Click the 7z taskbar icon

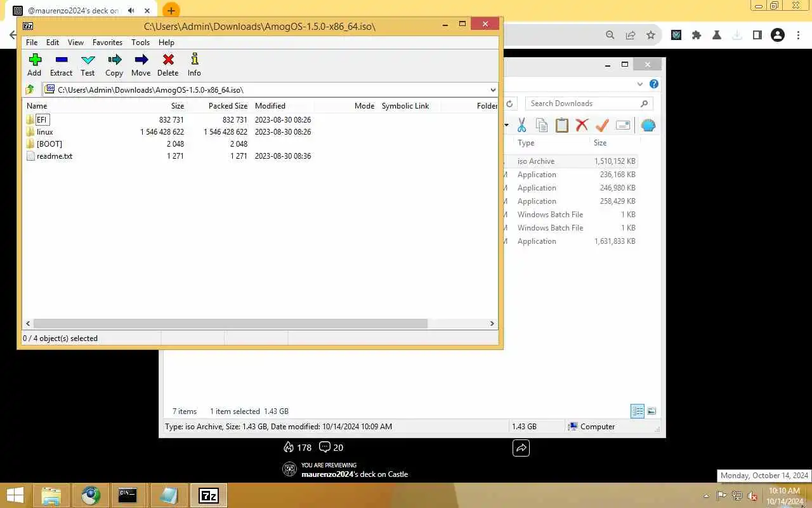(208, 495)
